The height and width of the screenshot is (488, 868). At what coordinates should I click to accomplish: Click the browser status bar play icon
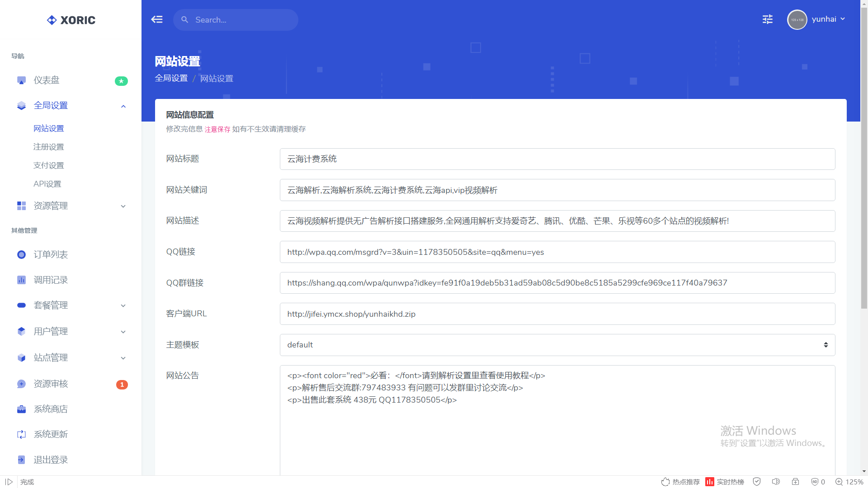point(9,482)
